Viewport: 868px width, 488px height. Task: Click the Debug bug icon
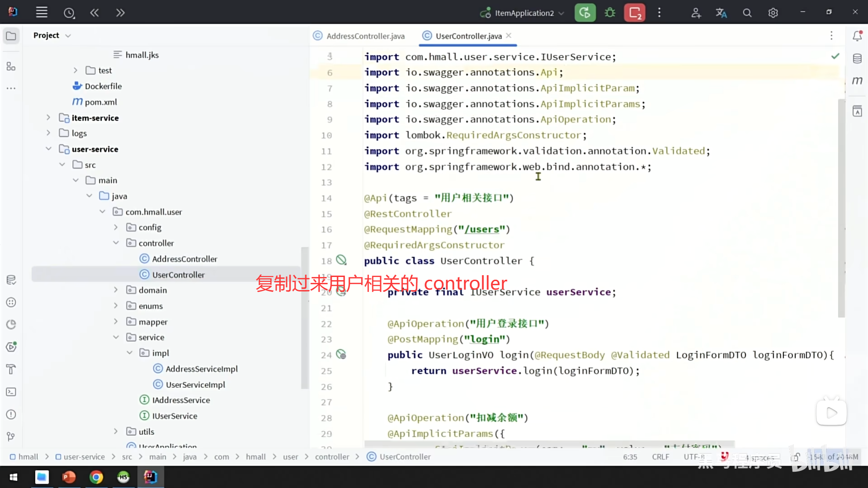coord(610,13)
